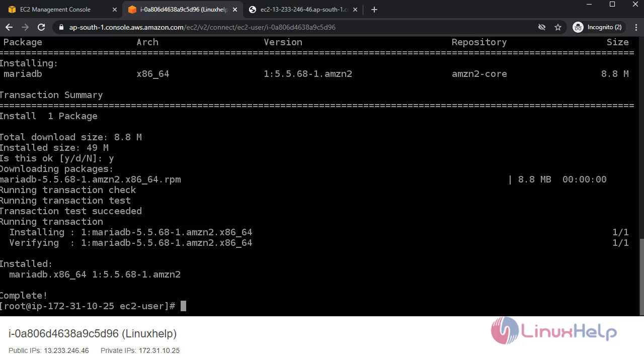Bookmark this page with star icon
The height and width of the screenshot is (362, 644).
558,27
